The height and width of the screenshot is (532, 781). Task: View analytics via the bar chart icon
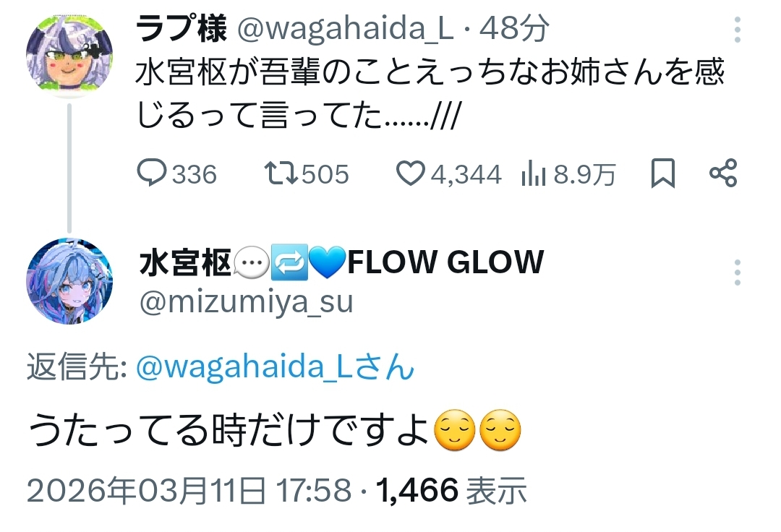(534, 173)
